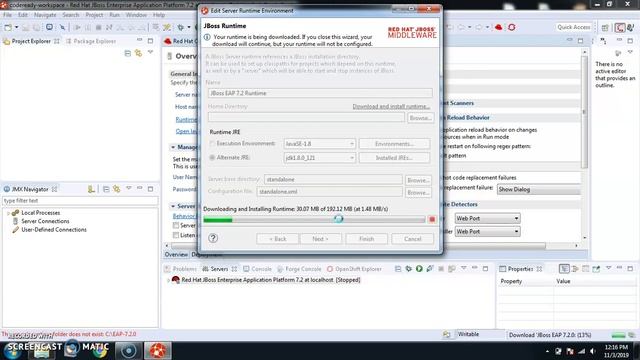Screen dimensions: 640x360
Task: Click the red Developer Studio taskbar icon
Action: pyautogui.click(x=158, y=351)
